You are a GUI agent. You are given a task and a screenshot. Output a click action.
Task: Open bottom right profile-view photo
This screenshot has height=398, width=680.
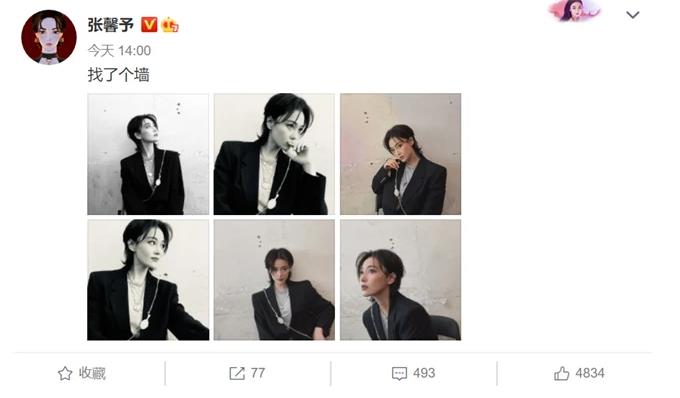point(400,280)
